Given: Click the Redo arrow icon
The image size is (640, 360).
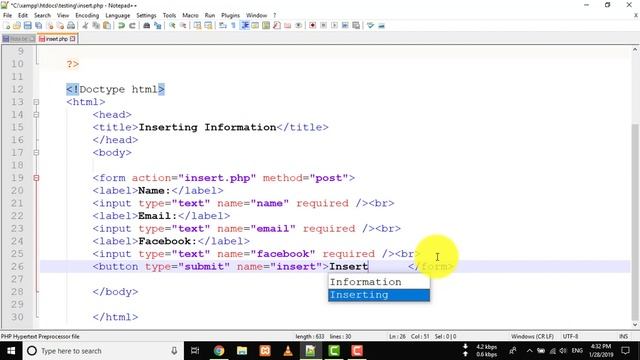Looking at the screenshot, I should coord(132,25).
